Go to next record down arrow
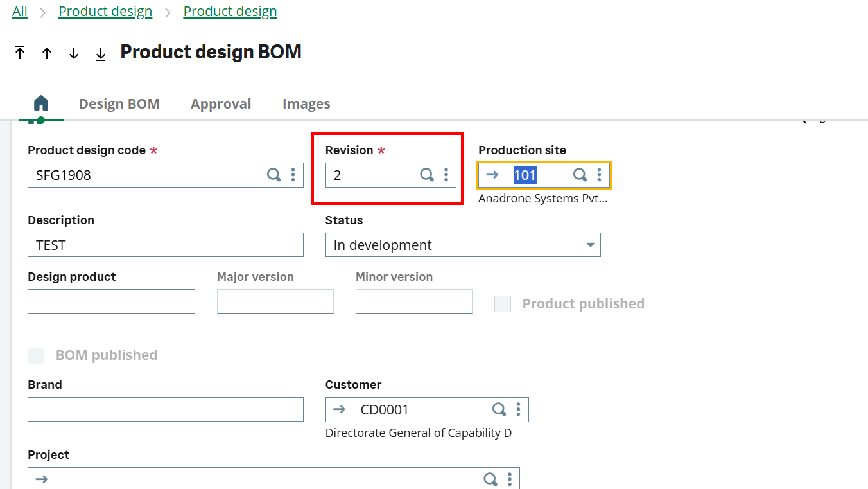 tap(74, 53)
